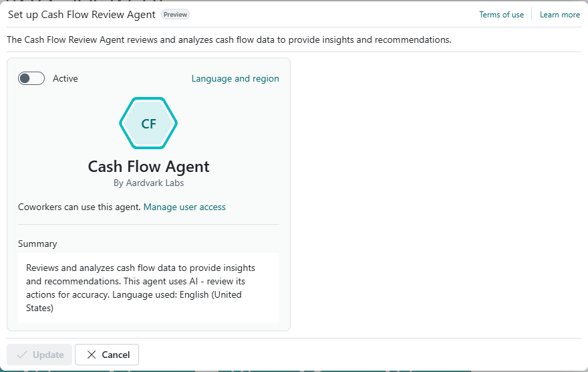Click the Cash Flow Agent title
The width and height of the screenshot is (588, 372).
(148, 167)
